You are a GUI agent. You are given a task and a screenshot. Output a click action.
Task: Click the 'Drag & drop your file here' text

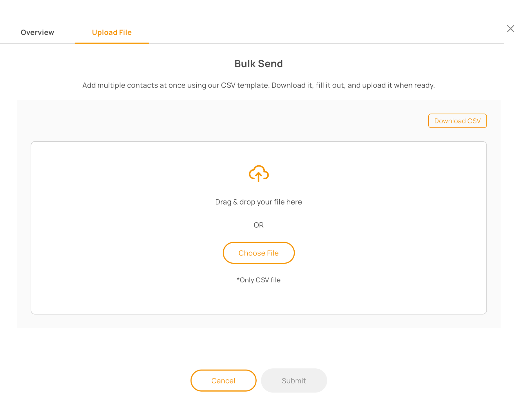pos(258,202)
